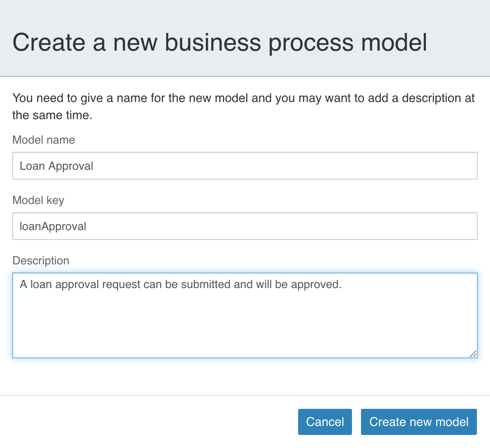Select the loanApproval model key text
The height and width of the screenshot is (448, 490).
pos(53,226)
